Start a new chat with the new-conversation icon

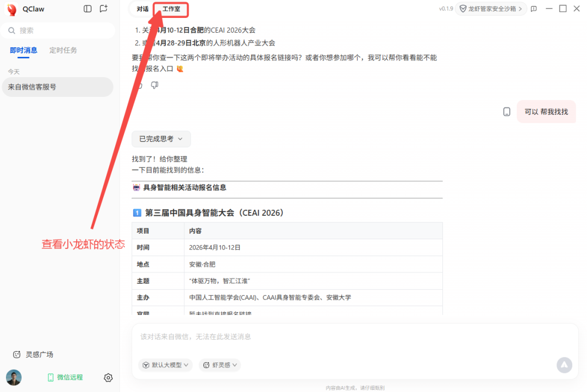click(x=103, y=9)
